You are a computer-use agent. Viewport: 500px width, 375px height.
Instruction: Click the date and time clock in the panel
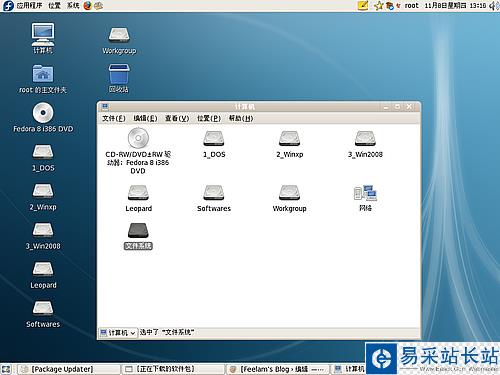pos(455,6)
